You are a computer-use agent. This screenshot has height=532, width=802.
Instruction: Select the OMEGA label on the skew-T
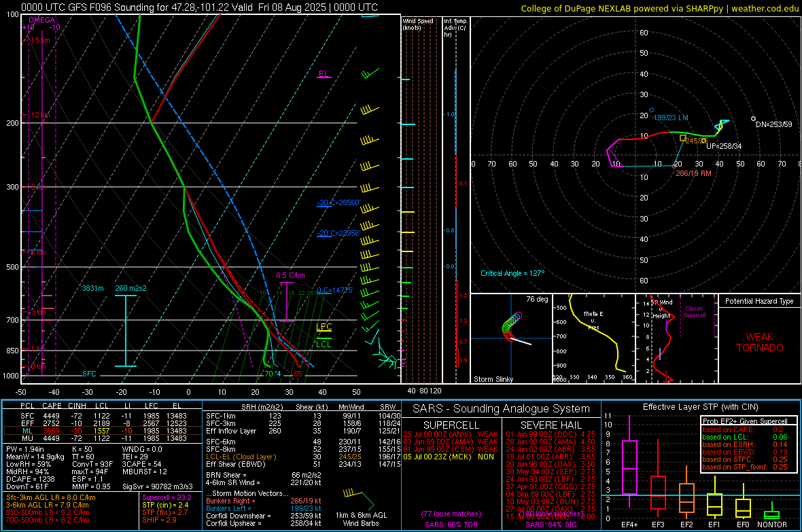(x=41, y=20)
